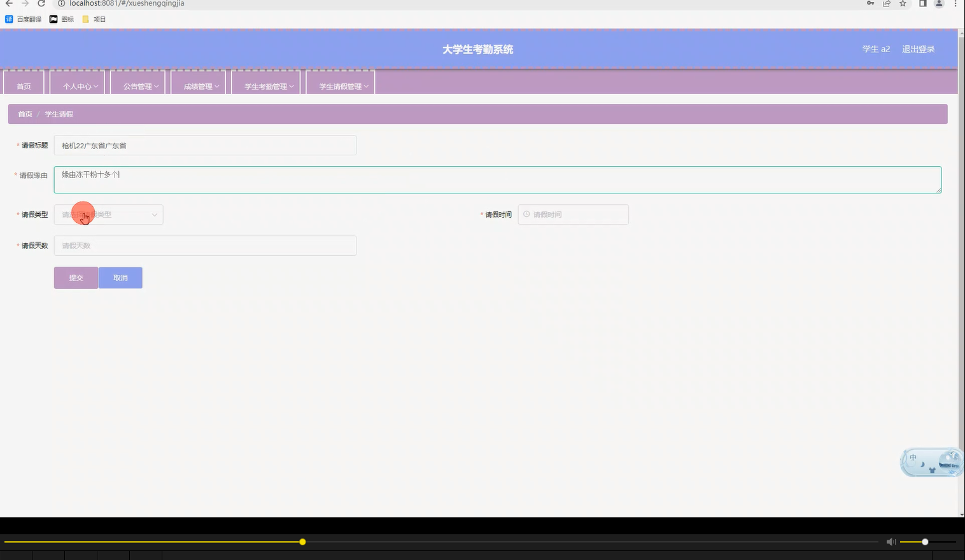Expand the 学生请假管理 menu
Viewport: 965px width, 560px height.
point(341,85)
